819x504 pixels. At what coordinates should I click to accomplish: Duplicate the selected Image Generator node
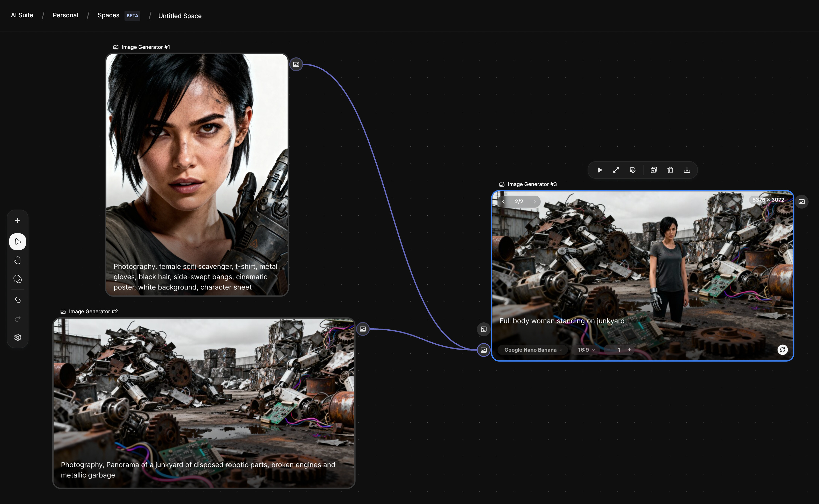point(654,170)
